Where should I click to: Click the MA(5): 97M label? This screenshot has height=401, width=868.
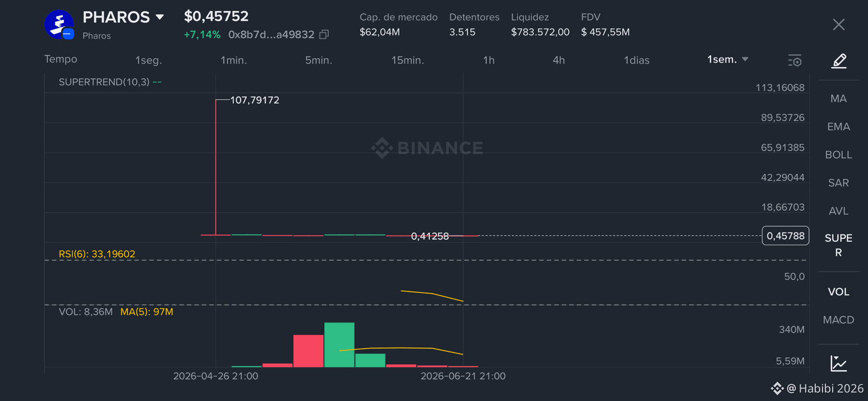[x=147, y=312]
